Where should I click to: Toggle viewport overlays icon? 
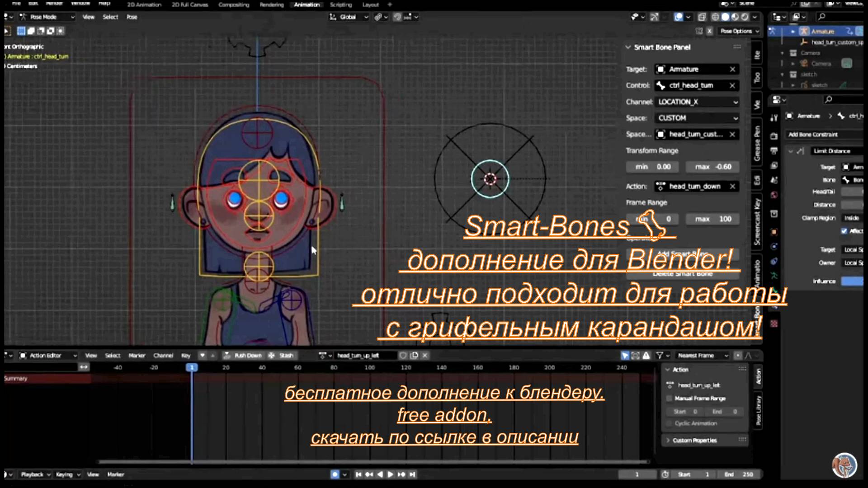tap(678, 17)
